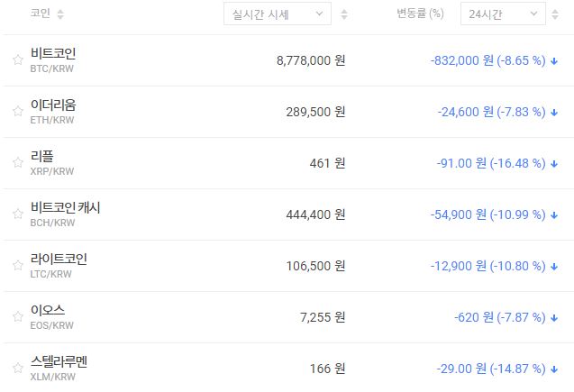
Task: Star the Bitcoin Cash row
Action: coord(17,214)
